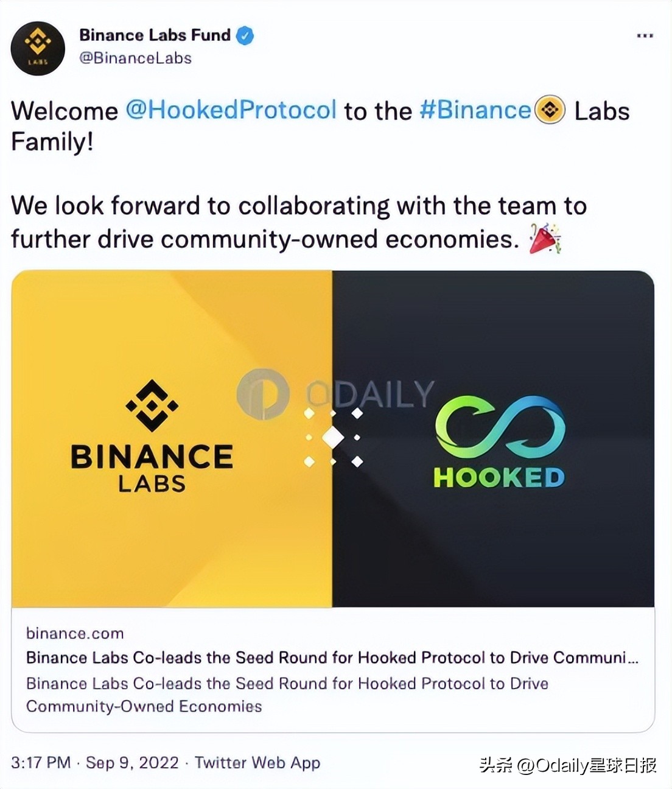Click the @Odaily星球日报 attribution watermark
The width and height of the screenshot is (672, 789).
[568, 765]
